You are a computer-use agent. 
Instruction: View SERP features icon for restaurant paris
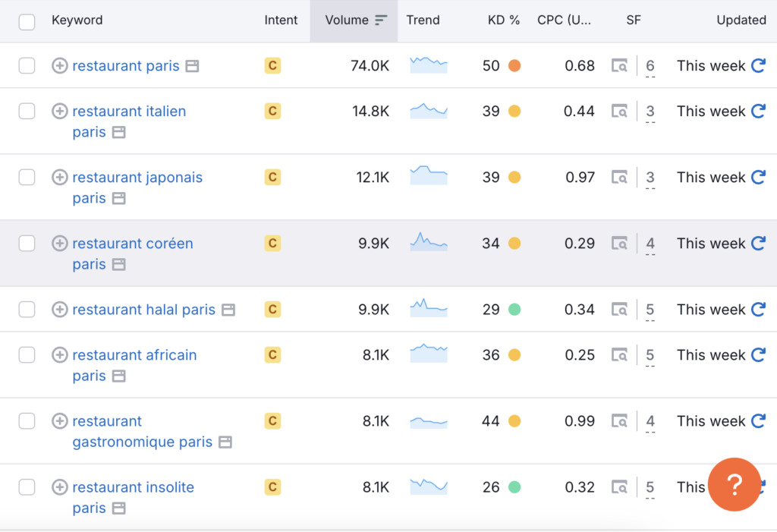click(619, 65)
